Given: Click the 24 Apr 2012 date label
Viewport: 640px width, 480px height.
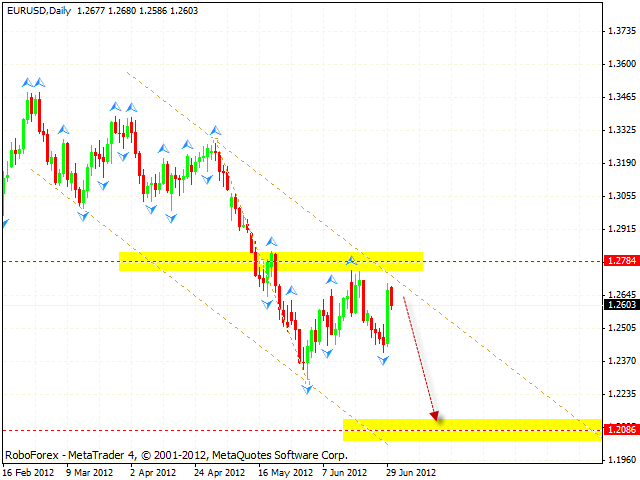Looking at the screenshot, I should (x=220, y=471).
